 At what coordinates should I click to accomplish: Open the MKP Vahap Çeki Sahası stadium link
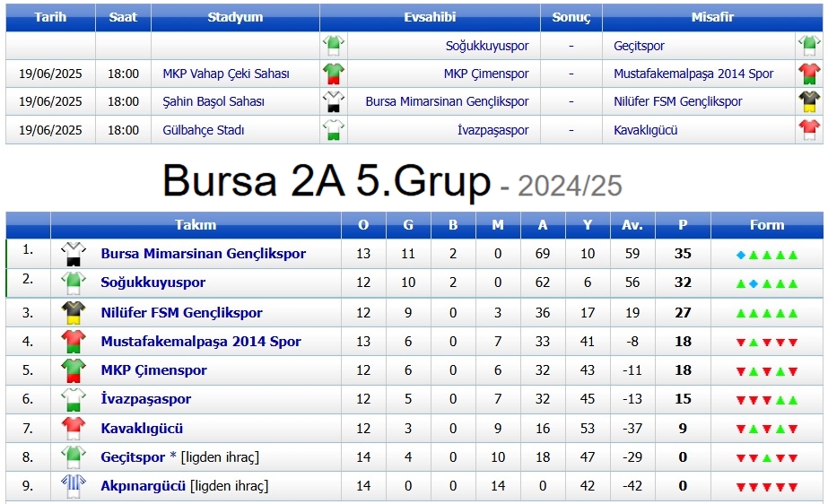point(225,74)
